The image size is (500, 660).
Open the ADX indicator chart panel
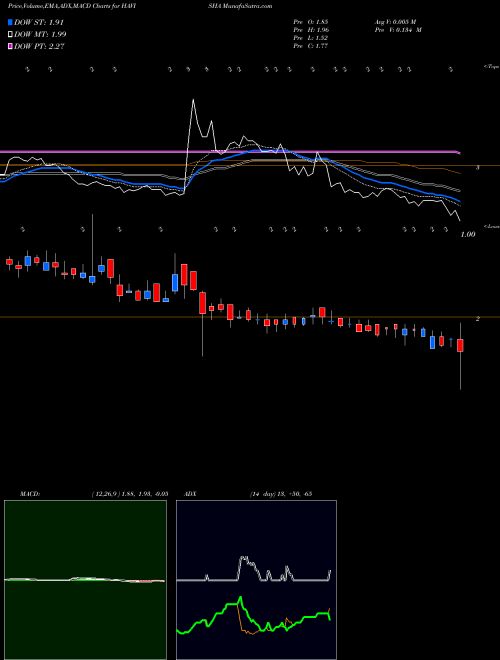point(256,580)
